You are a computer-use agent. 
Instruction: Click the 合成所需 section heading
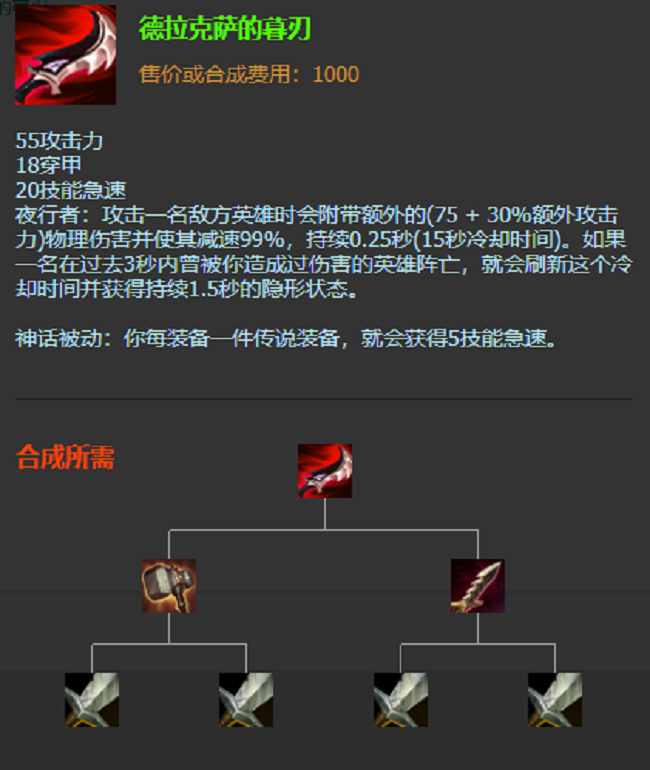[x=65, y=457]
